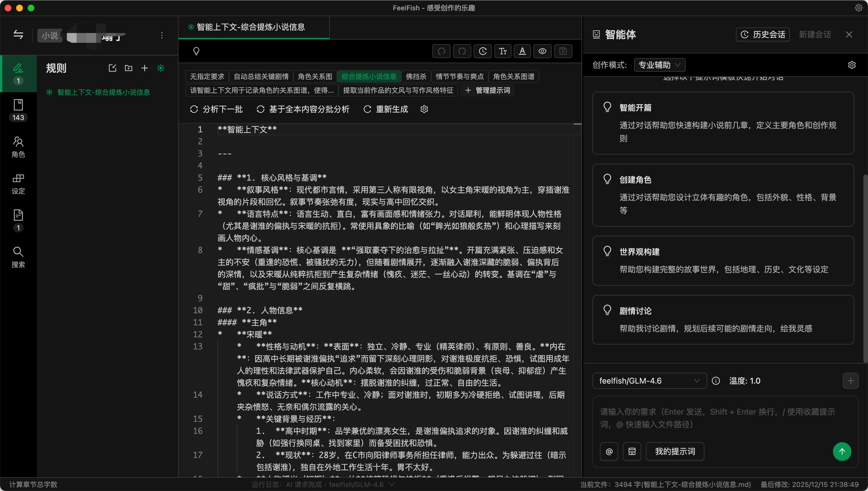
Task: Open typography settings with the Tt icon
Action: coord(503,51)
